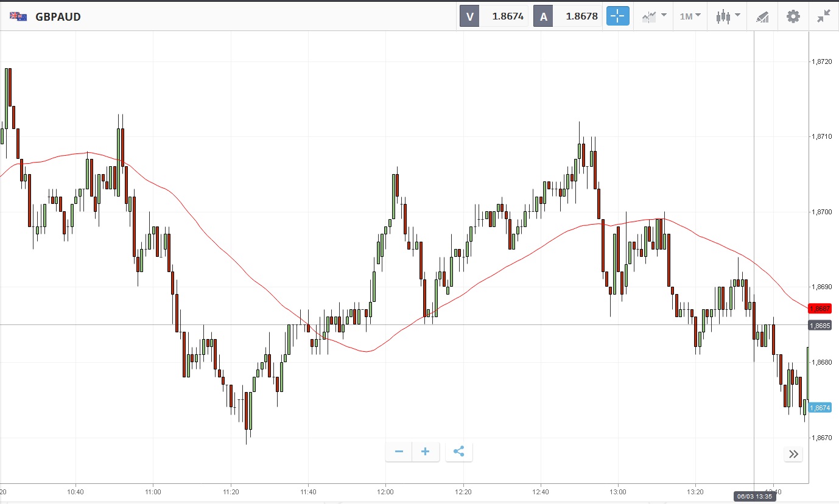This screenshot has height=504, width=839.
Task: Share the chart
Action: coord(459,452)
